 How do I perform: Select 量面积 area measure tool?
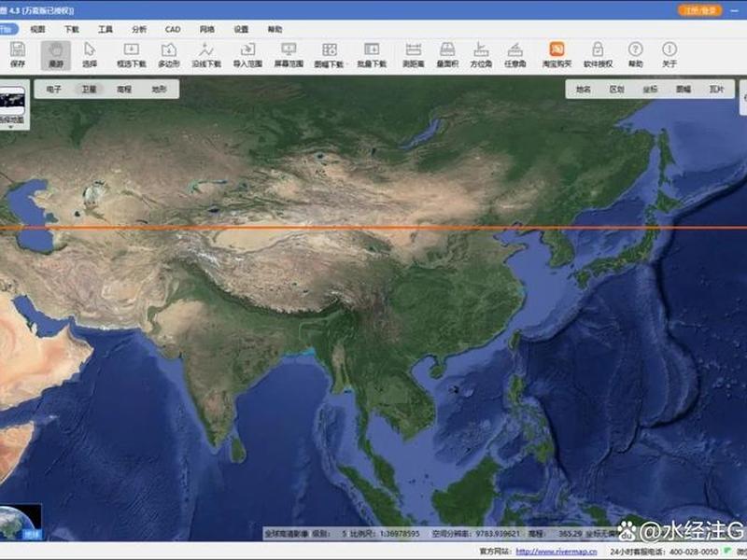pyautogui.click(x=447, y=54)
